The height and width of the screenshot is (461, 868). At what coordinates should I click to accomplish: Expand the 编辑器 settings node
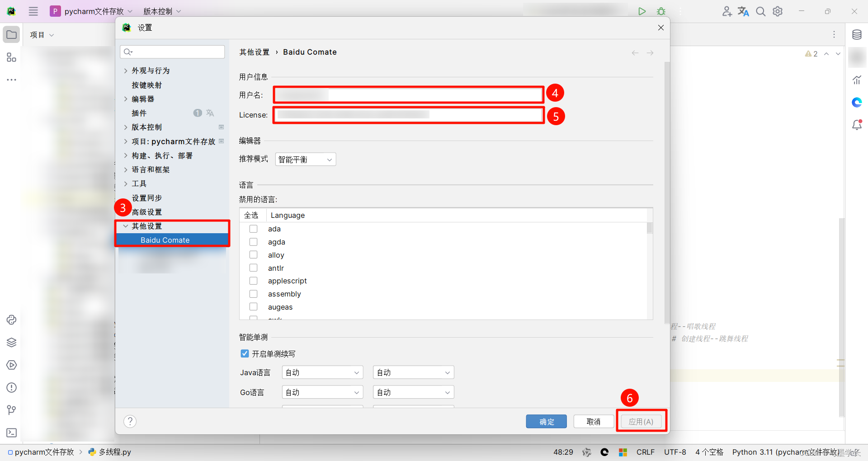[x=126, y=99]
